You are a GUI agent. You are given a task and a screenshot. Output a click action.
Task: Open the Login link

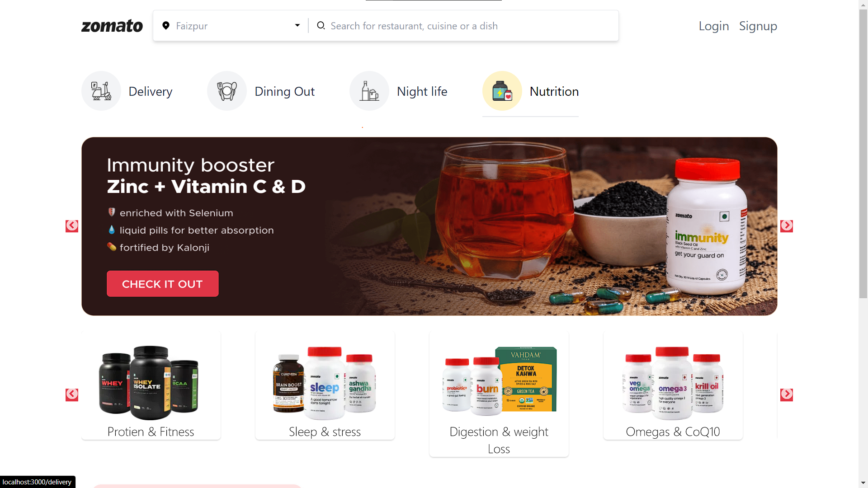(x=714, y=26)
